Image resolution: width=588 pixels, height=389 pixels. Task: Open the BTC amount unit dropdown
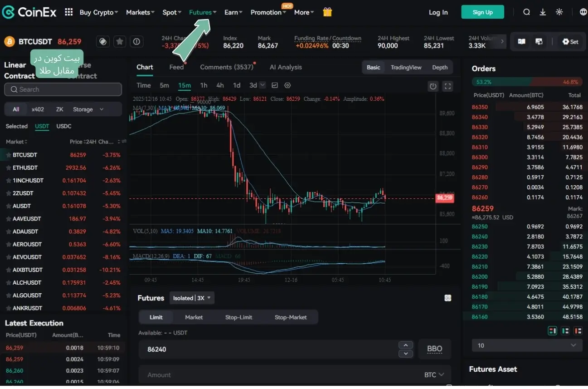tap(434, 375)
